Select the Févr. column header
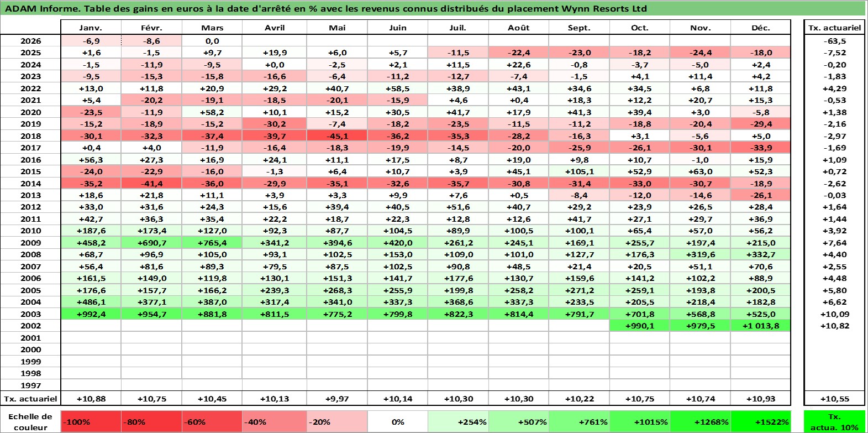Screen dimensions: 868x433 click(x=151, y=28)
